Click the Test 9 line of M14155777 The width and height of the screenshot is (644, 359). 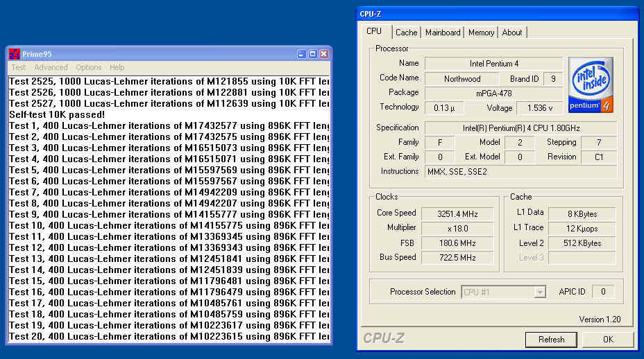coord(169,214)
